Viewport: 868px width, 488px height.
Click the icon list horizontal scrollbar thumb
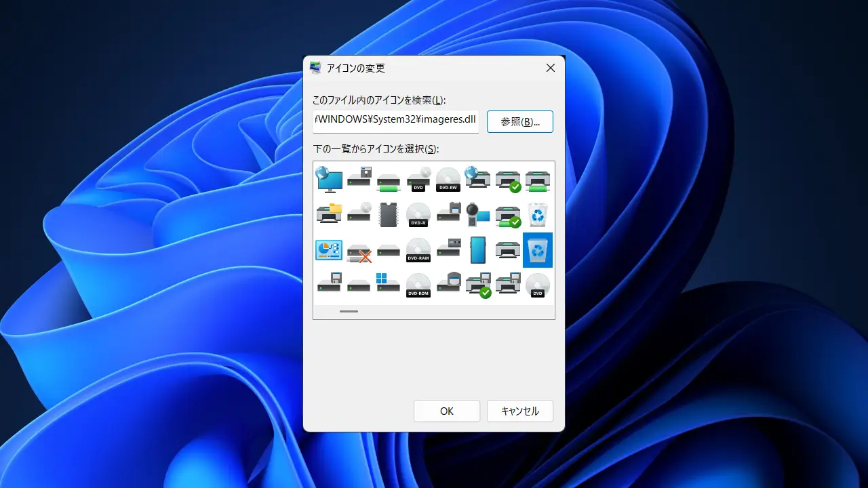tap(349, 312)
